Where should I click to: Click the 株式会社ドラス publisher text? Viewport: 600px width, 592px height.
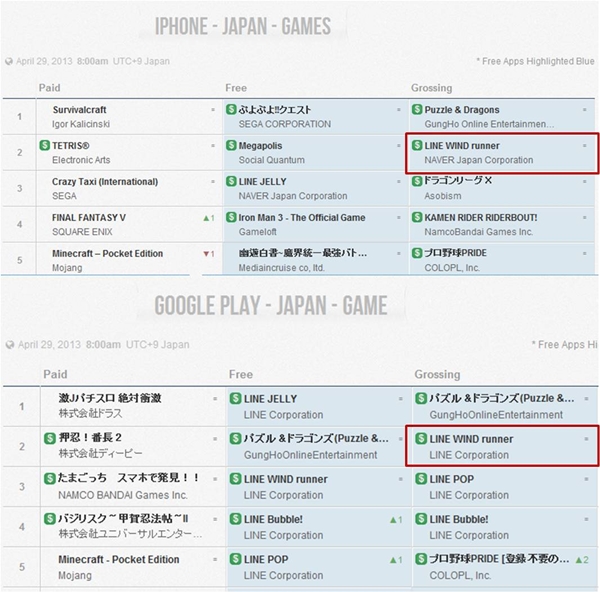click(x=90, y=414)
